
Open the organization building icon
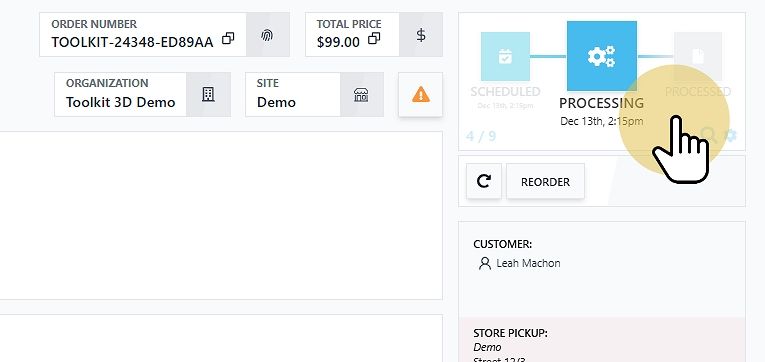coord(208,95)
